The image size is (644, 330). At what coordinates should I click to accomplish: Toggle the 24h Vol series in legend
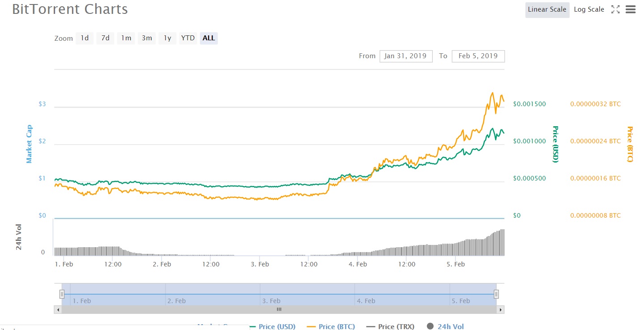[x=445, y=326]
